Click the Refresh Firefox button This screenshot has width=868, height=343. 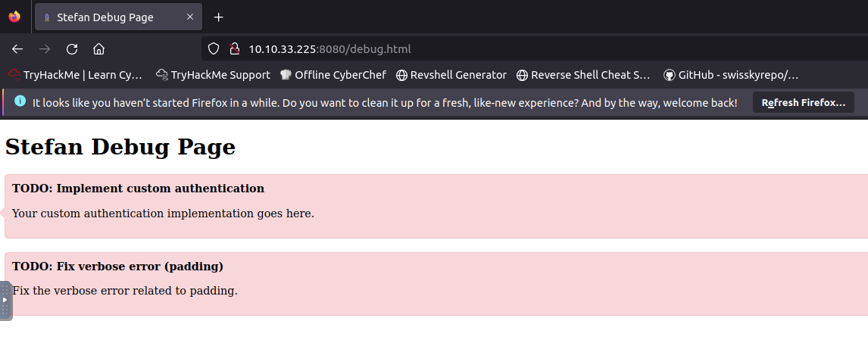click(803, 102)
